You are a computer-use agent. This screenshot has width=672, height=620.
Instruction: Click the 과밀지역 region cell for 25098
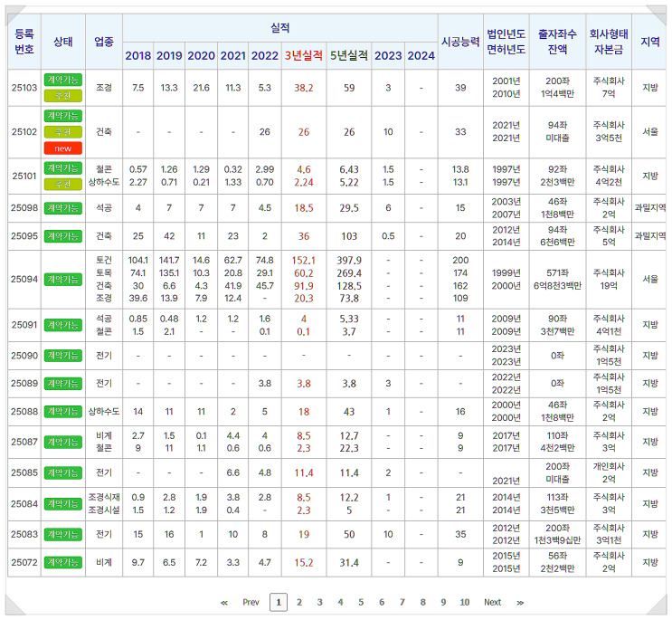649,208
